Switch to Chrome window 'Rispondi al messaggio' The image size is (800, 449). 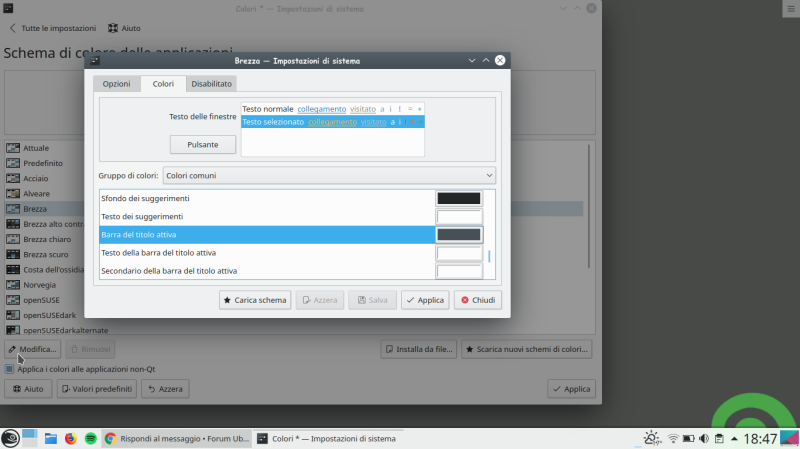coord(177,438)
